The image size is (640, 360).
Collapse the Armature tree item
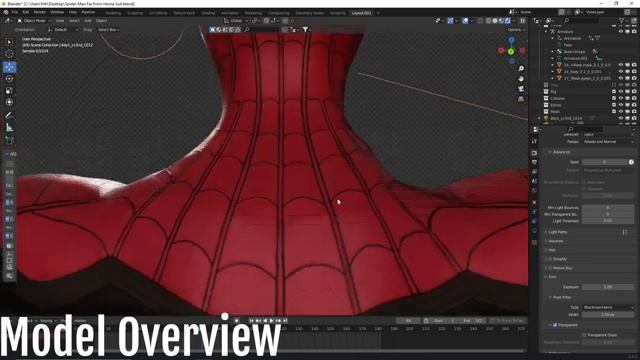click(546, 31)
